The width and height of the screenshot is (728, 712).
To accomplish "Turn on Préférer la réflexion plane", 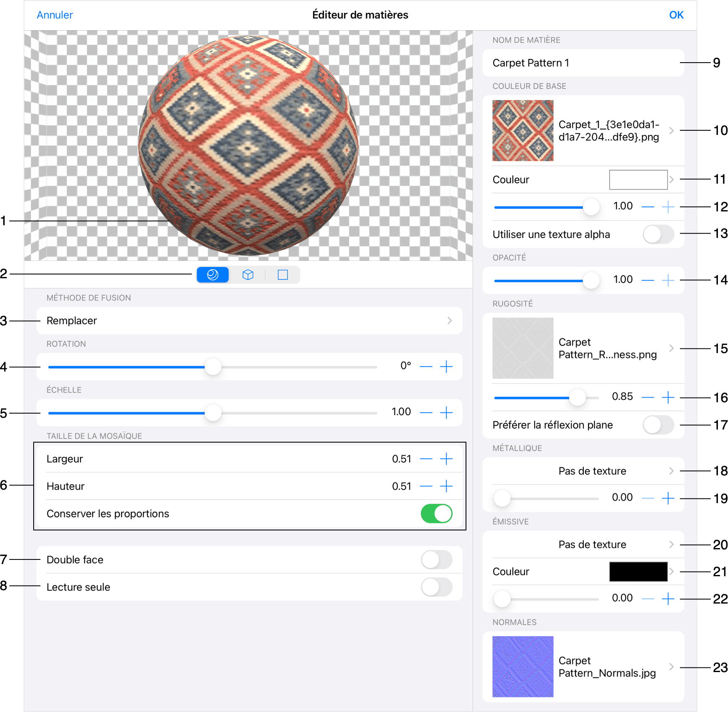I will pos(659,425).
